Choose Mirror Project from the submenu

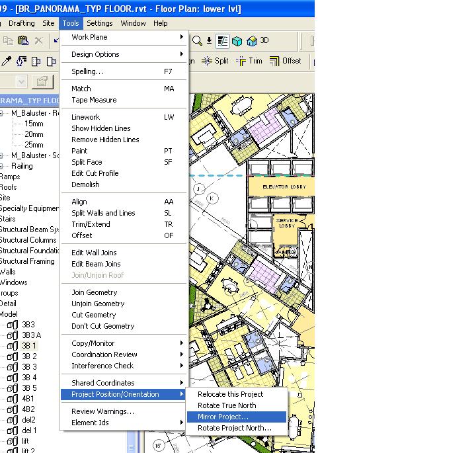click(x=223, y=417)
